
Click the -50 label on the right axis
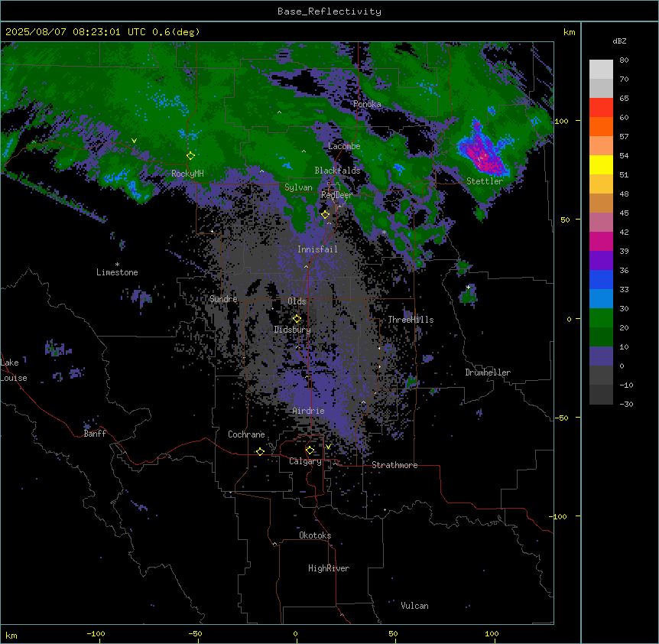pos(561,418)
